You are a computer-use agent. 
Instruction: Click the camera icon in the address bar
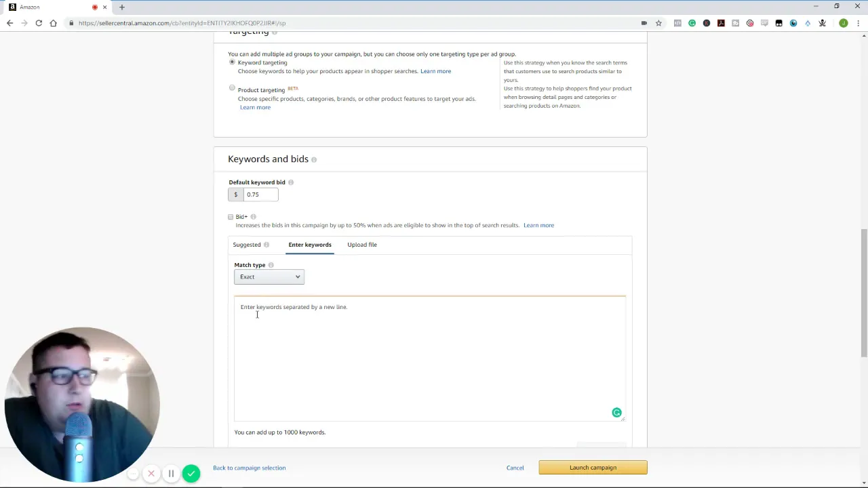tap(644, 23)
